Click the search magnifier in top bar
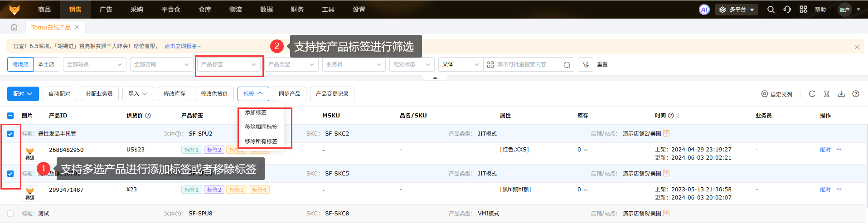The width and height of the screenshot is (868, 224). point(771,10)
